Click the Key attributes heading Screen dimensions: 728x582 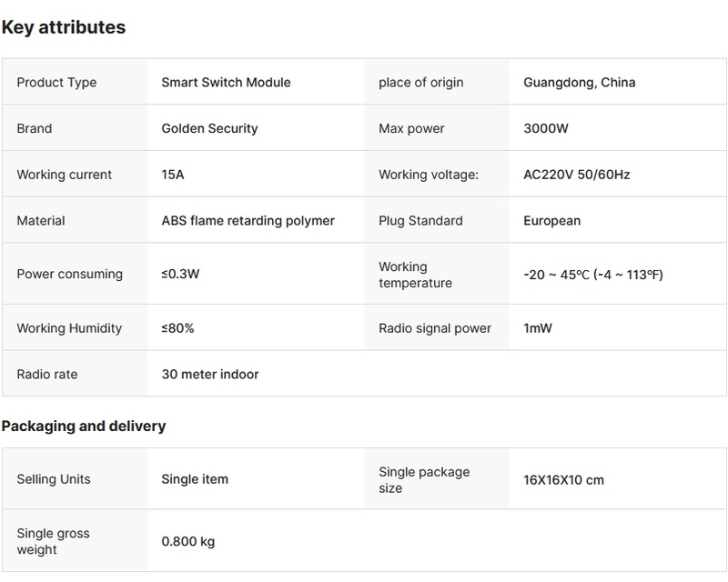coord(63,27)
